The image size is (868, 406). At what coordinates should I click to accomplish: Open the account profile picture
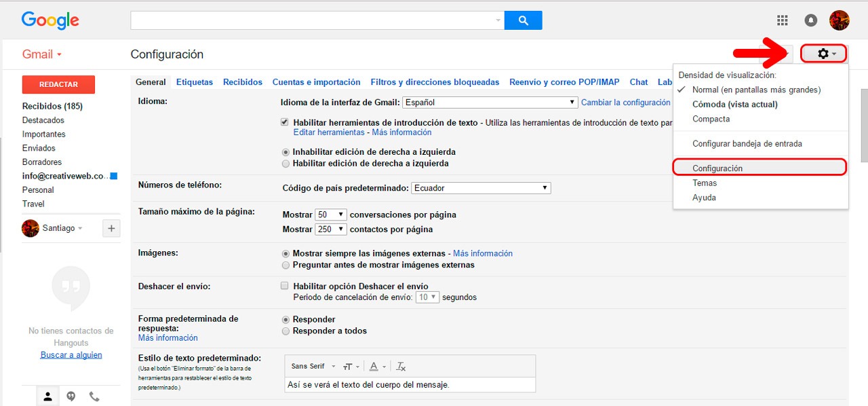point(840,20)
